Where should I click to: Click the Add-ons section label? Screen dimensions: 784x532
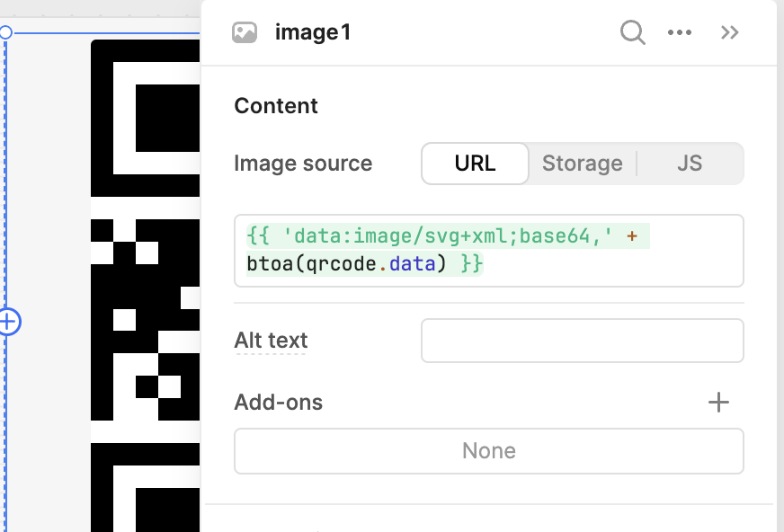point(278,403)
